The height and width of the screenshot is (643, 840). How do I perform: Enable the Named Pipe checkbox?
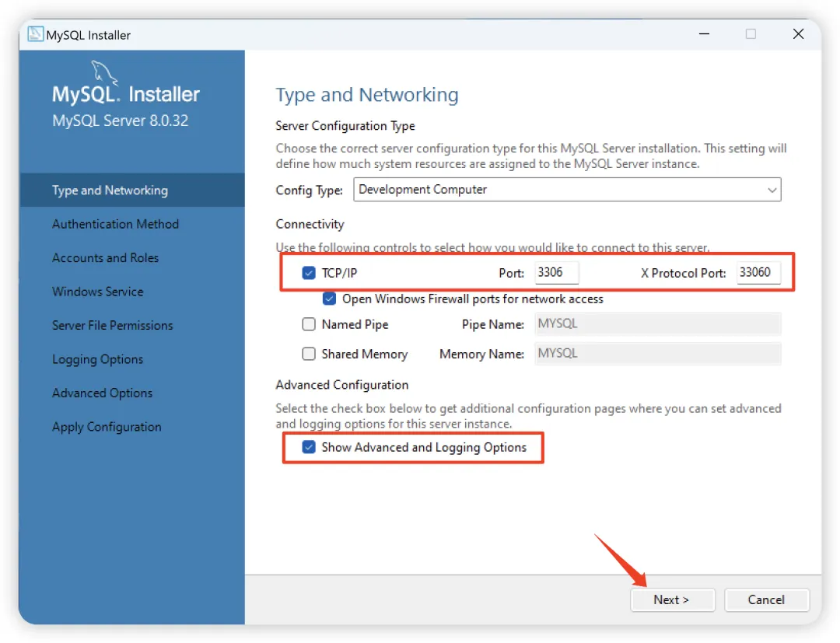(309, 324)
